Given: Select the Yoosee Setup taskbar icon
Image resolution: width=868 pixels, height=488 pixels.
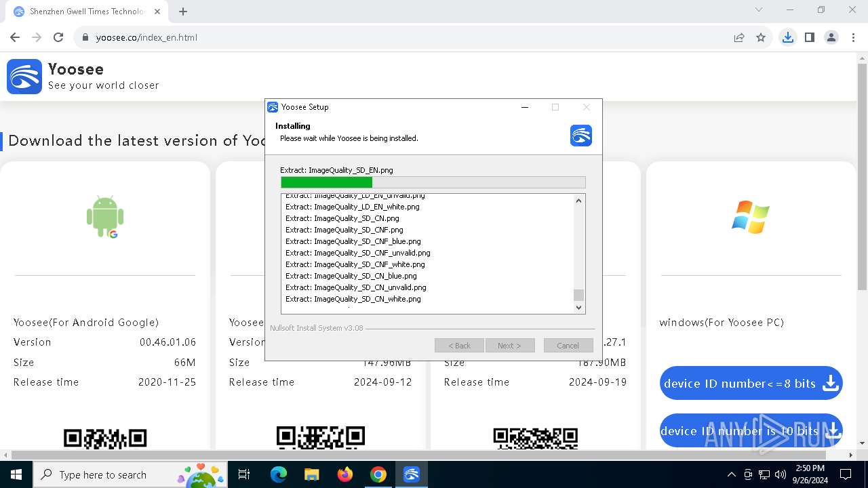Looking at the screenshot, I should click(x=412, y=474).
